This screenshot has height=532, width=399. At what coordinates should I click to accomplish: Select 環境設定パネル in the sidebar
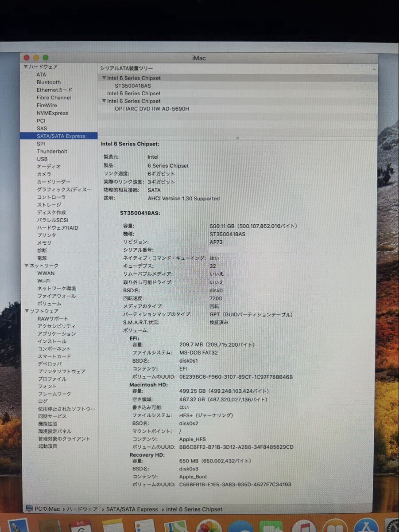tap(54, 431)
